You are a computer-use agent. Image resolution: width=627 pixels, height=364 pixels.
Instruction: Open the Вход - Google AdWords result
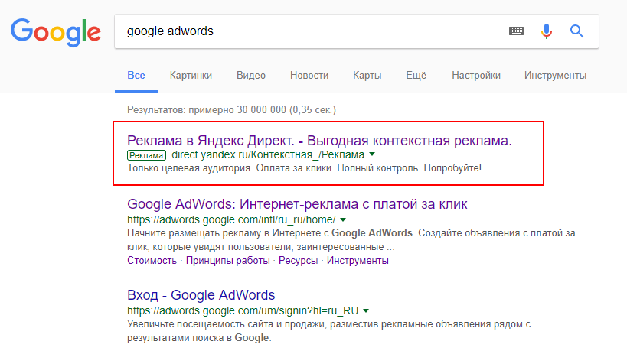pyautogui.click(x=201, y=295)
